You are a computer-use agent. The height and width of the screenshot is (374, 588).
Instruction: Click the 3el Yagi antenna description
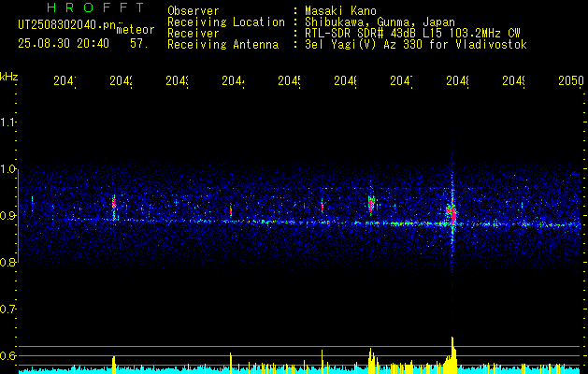(416, 45)
